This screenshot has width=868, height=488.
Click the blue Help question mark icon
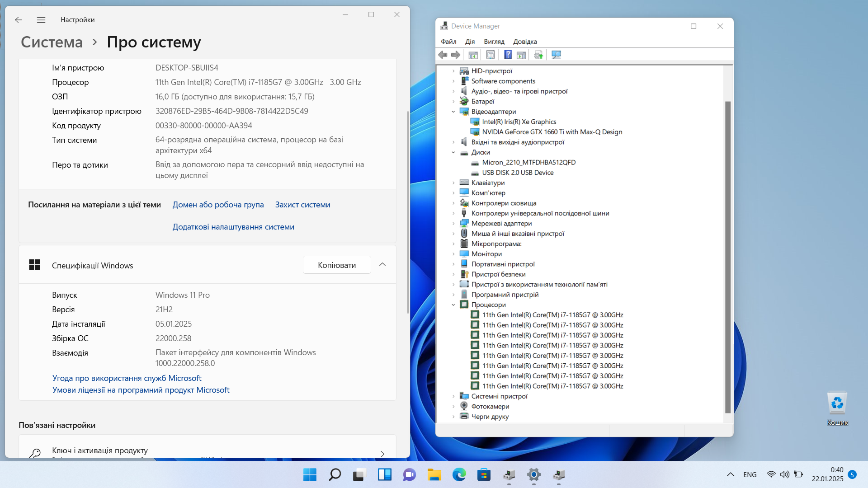coord(508,55)
